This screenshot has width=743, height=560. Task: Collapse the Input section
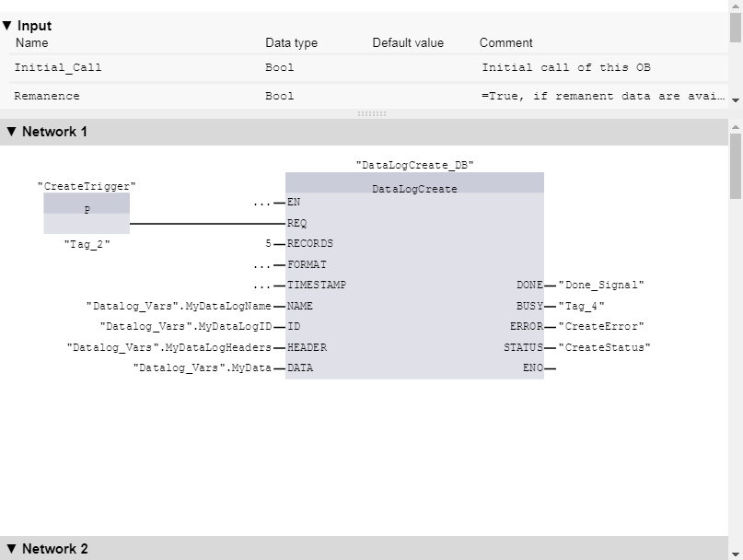[x=6, y=26]
